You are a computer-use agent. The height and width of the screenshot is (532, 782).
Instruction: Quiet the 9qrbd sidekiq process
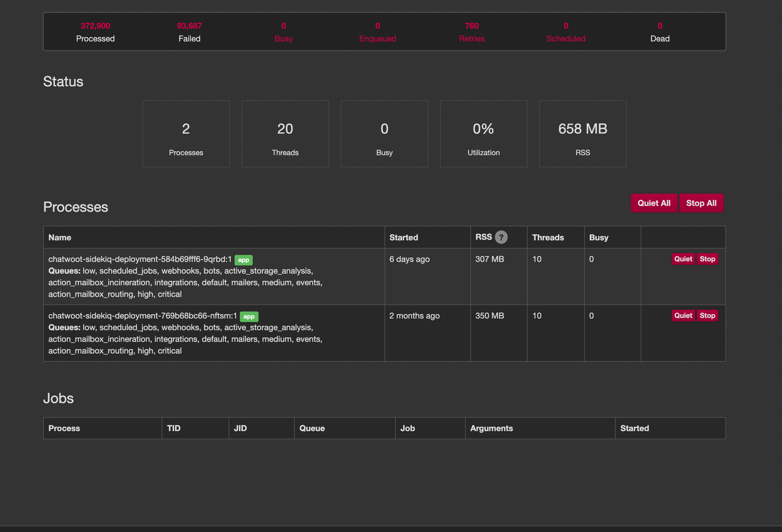683,259
